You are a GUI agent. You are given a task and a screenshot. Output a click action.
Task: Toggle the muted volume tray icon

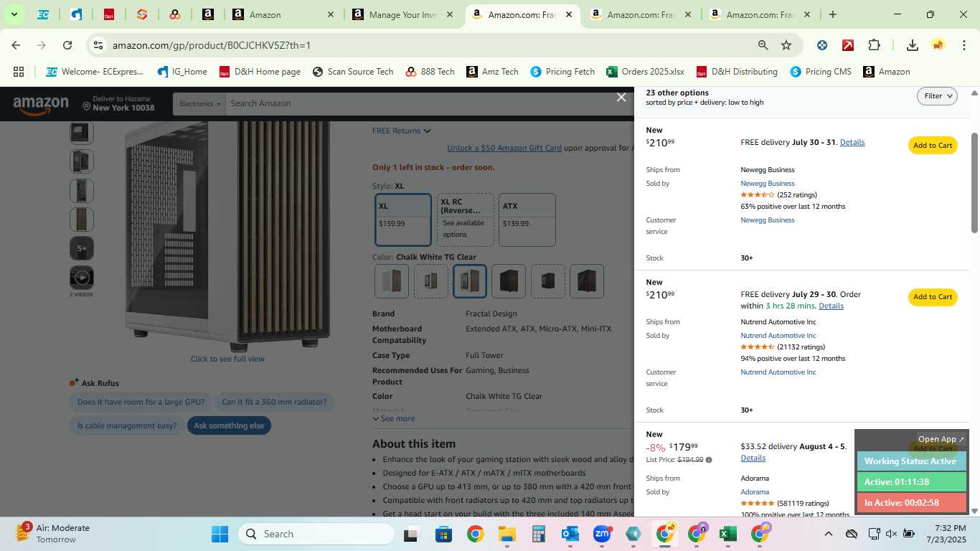[x=891, y=534]
